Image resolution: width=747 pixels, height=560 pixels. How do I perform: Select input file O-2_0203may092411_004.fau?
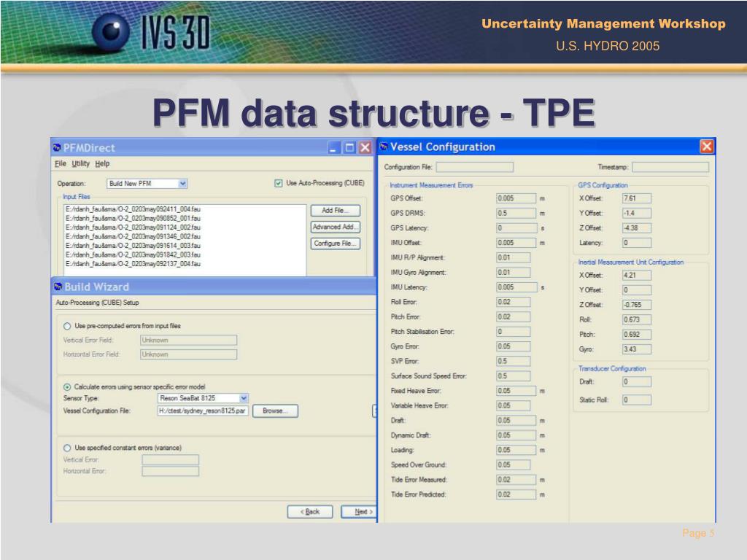(133, 209)
